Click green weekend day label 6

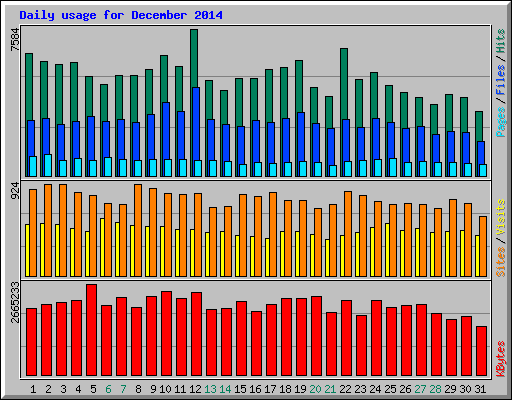pyautogui.click(x=108, y=389)
